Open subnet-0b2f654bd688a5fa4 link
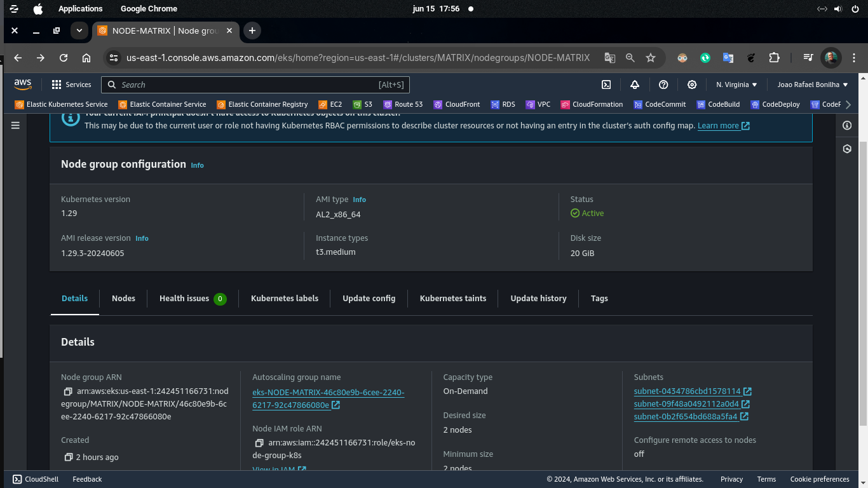The image size is (868, 488). [691, 417]
